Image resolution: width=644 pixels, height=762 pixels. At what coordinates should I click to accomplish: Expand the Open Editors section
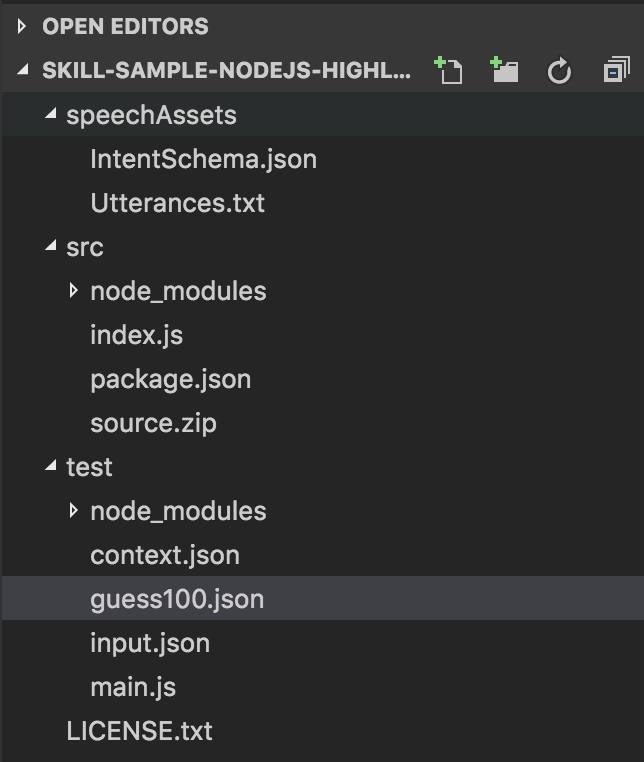coord(23,26)
